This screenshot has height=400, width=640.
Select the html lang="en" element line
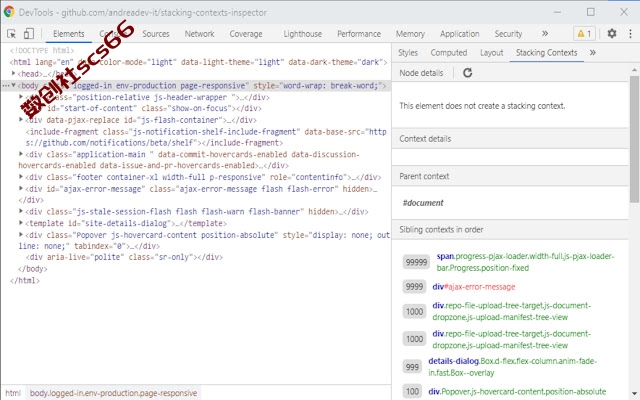tap(196, 62)
